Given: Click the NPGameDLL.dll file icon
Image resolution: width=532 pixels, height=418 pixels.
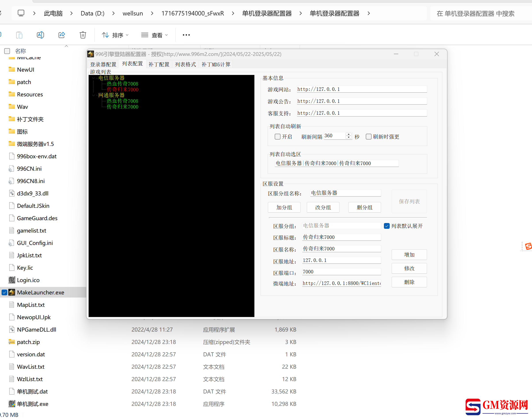Looking at the screenshot, I should [x=11, y=329].
